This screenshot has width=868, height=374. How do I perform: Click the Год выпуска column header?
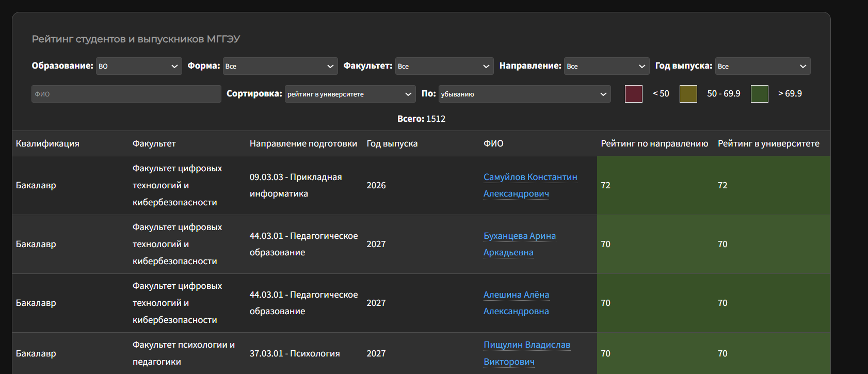pos(392,143)
